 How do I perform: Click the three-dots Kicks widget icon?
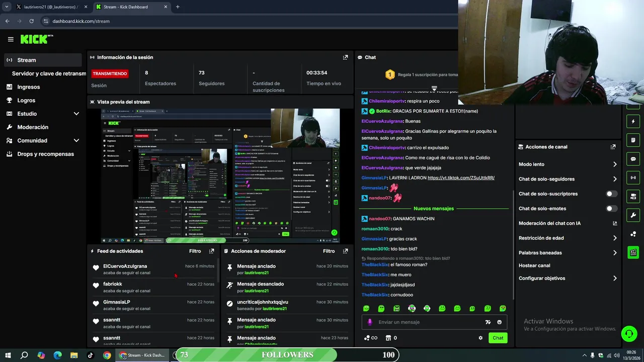(x=633, y=234)
